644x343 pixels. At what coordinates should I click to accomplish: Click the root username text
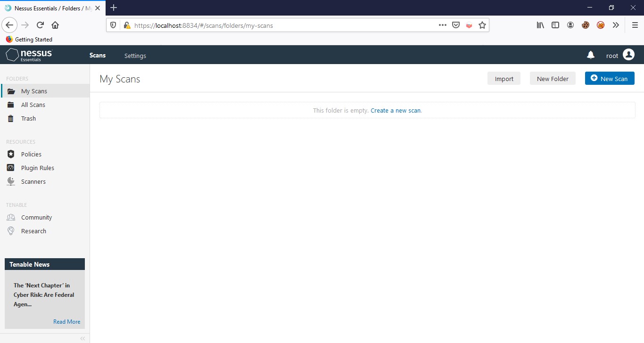point(612,56)
